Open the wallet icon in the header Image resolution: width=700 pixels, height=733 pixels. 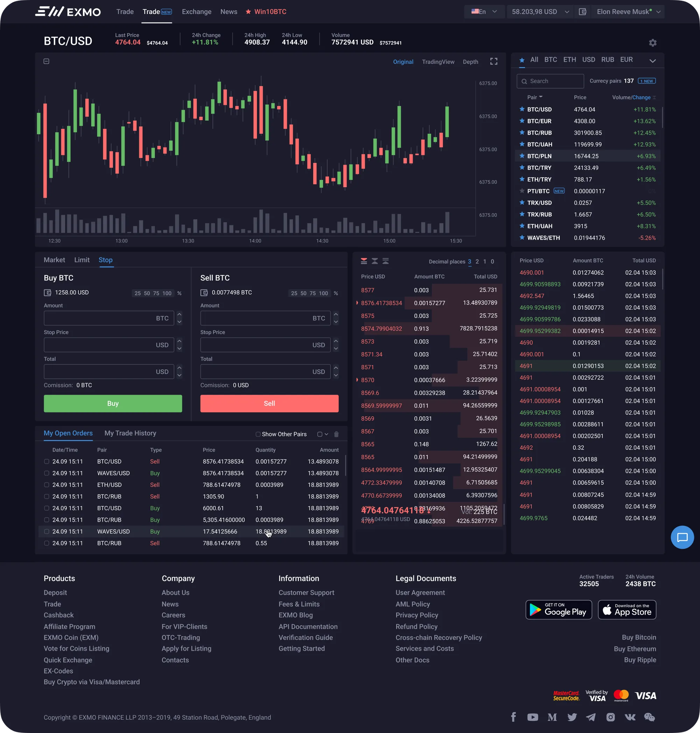coord(582,12)
